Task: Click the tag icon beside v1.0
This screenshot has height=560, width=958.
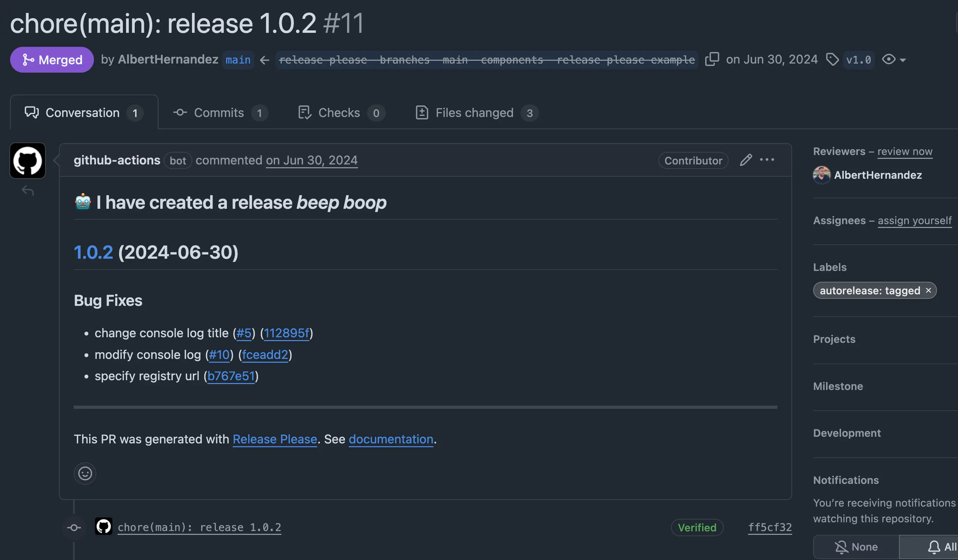Action: coord(832,60)
